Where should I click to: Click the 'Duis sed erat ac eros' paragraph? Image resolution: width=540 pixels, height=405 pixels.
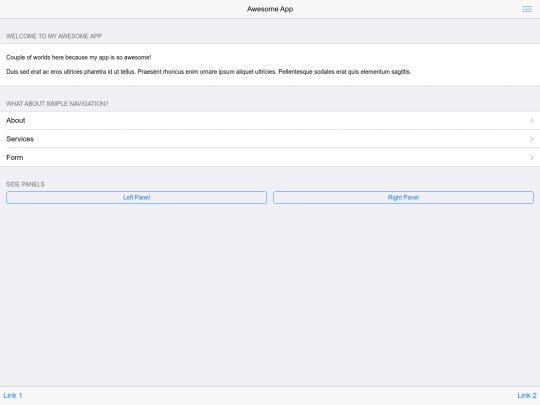(209, 72)
